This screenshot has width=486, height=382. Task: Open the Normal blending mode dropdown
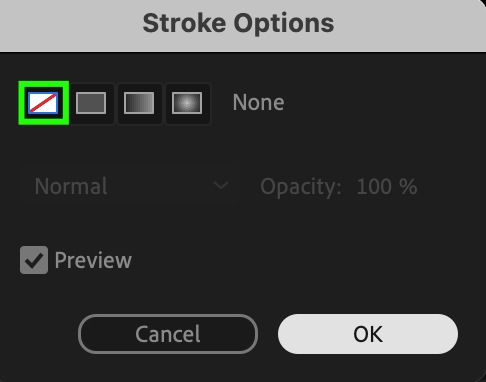(130, 186)
